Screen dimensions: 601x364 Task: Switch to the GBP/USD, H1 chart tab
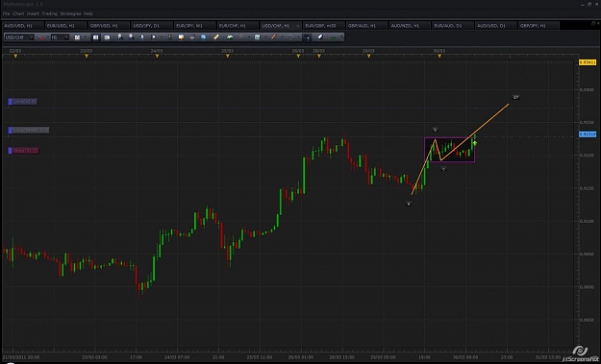tap(108, 26)
